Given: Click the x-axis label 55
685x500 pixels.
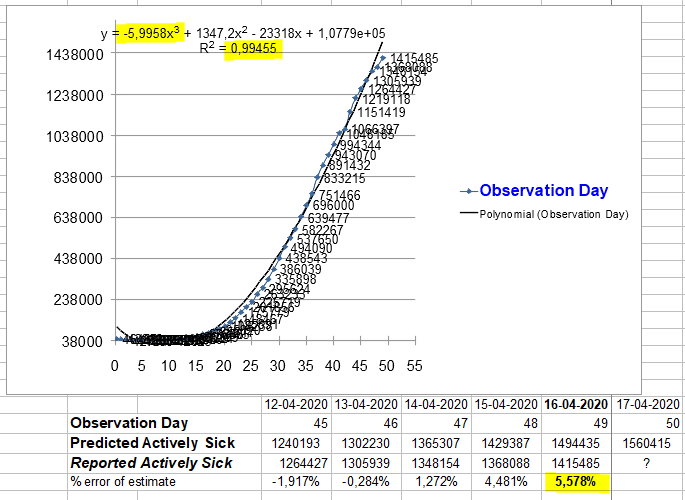Looking at the screenshot, I should click(x=415, y=366).
